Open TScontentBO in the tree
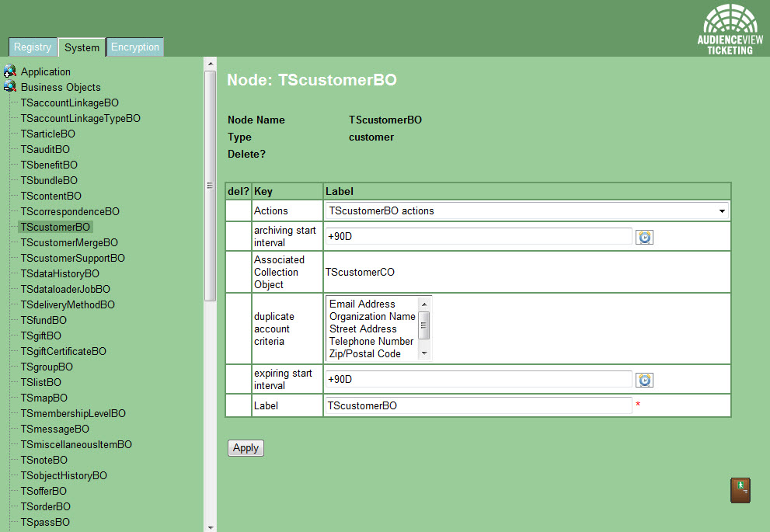Screen dimensions: 770x532 (51, 196)
